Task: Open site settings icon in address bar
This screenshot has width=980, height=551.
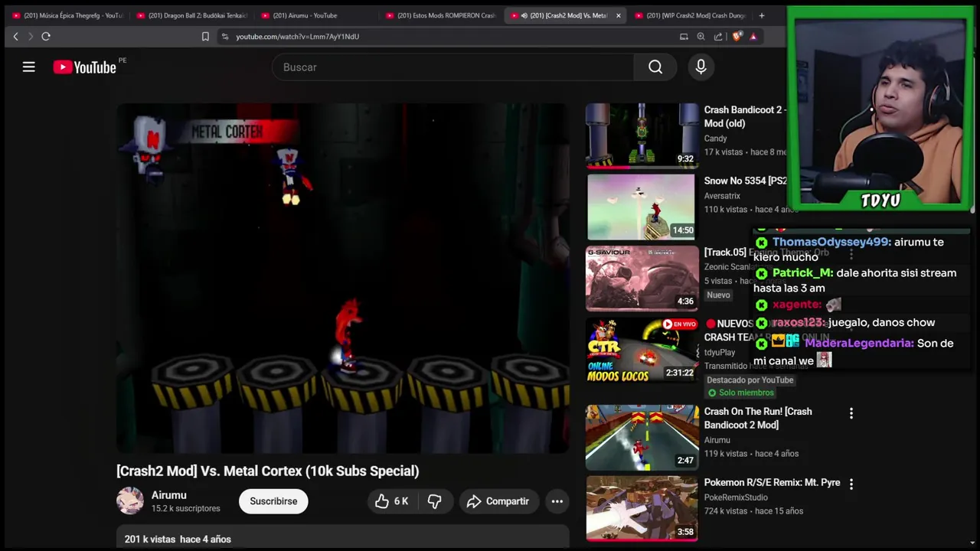Action: click(x=224, y=36)
